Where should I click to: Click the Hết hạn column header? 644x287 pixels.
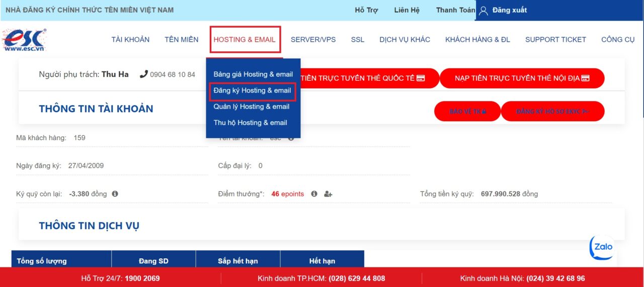pos(322,261)
